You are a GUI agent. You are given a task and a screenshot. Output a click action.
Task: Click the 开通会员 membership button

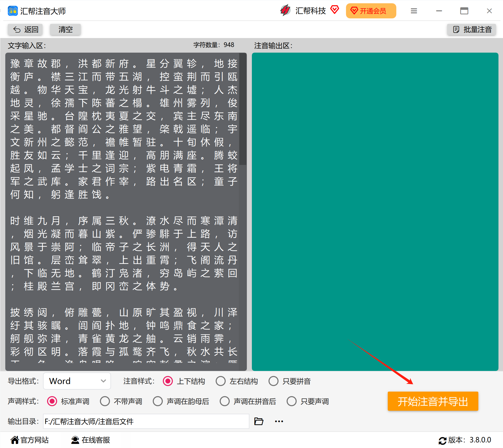(x=371, y=11)
